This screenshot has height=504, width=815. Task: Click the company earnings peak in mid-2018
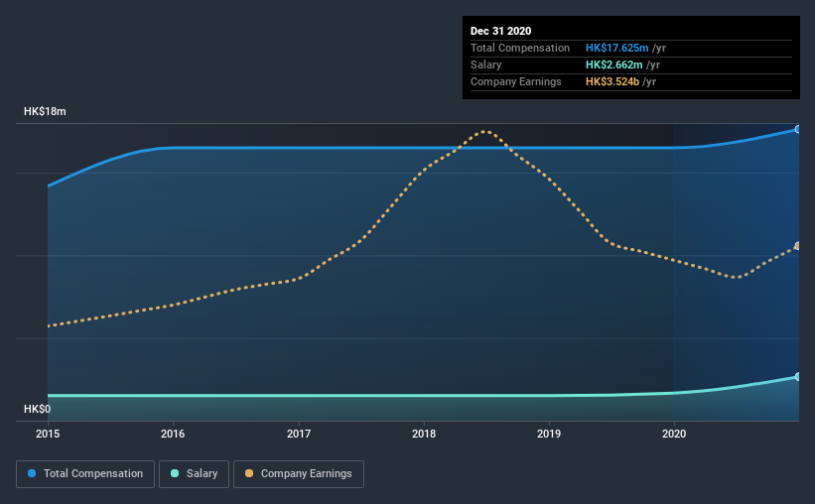[484, 131]
